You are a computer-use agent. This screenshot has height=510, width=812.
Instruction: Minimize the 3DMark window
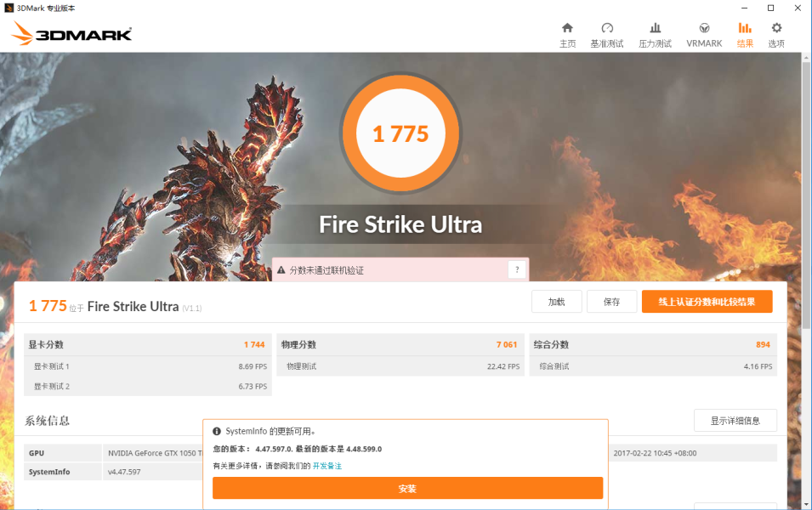[x=744, y=8]
